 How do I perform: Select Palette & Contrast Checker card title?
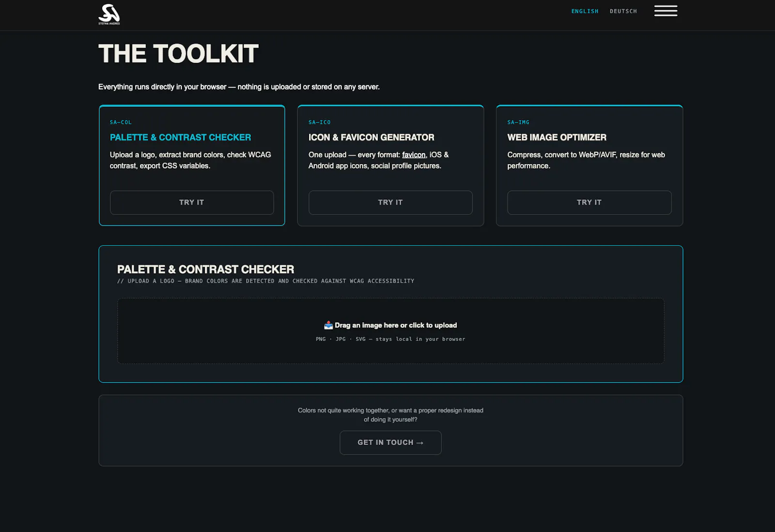180,137
